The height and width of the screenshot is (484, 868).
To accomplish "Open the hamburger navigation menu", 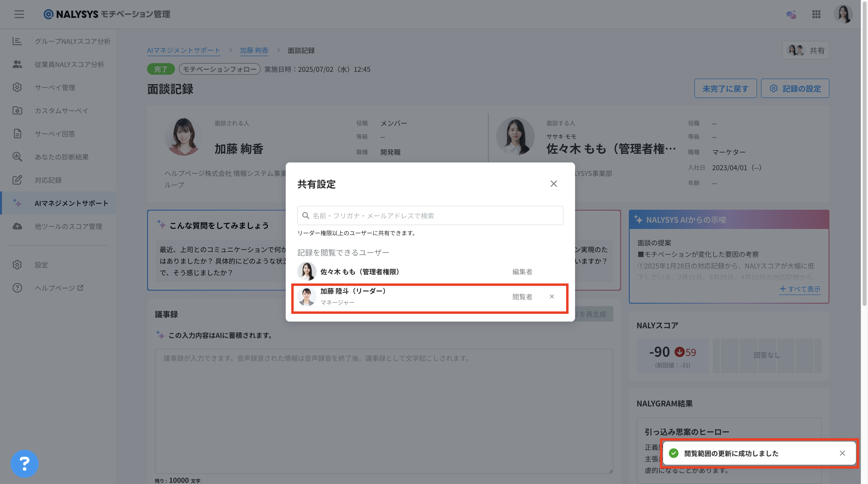I will pos(19,14).
